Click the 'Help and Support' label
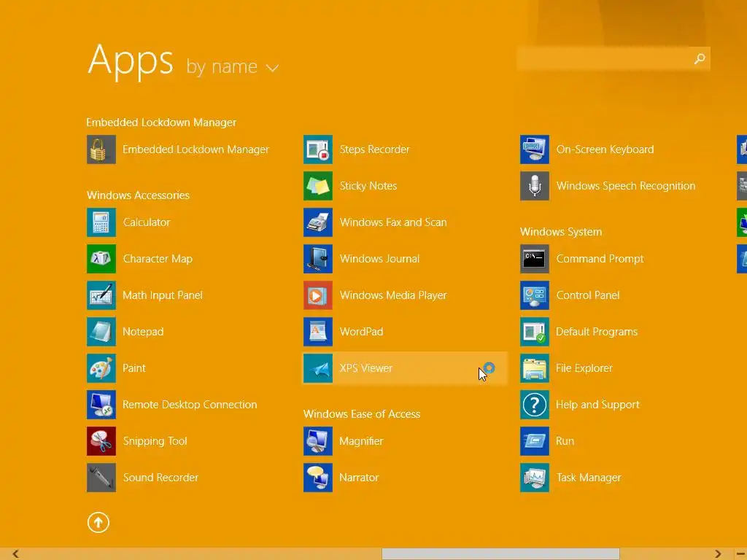Viewport: 747px width, 560px height. [x=597, y=405]
